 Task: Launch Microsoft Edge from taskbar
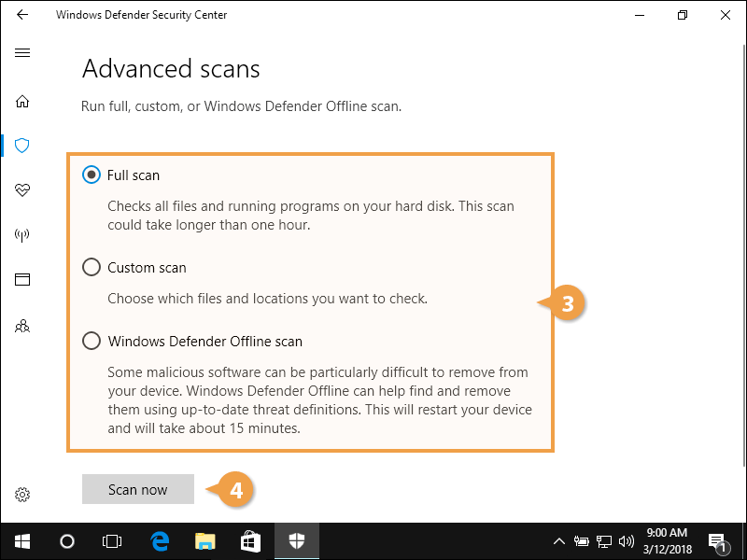[x=160, y=541]
